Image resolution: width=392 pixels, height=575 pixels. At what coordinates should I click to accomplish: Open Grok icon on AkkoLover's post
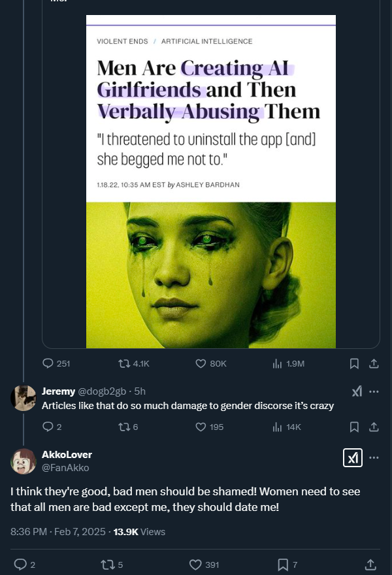coord(353,458)
